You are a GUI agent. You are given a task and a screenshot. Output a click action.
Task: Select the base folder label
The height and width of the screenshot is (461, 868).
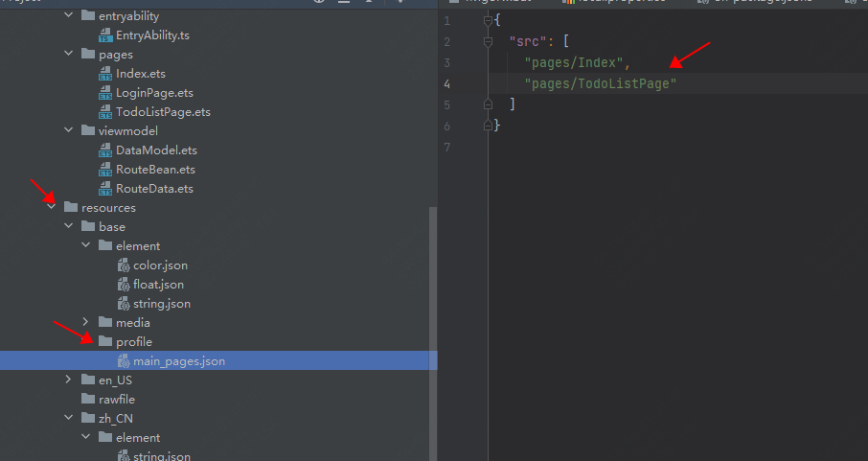coord(112,227)
